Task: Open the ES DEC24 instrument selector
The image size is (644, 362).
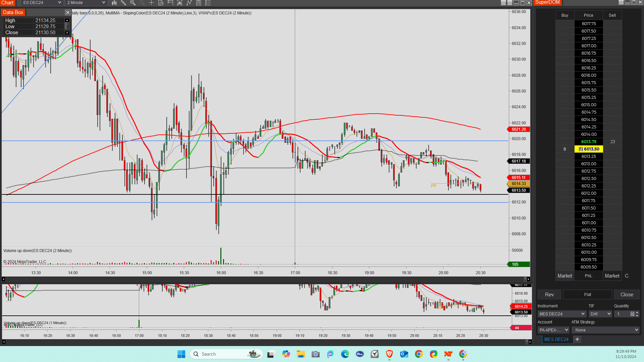Action: point(42,3)
